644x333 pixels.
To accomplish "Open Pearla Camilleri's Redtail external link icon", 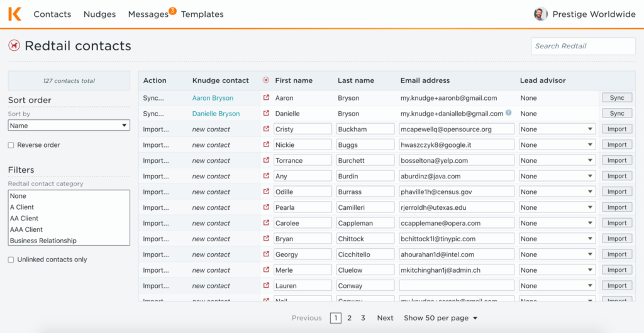I will pos(266,207).
